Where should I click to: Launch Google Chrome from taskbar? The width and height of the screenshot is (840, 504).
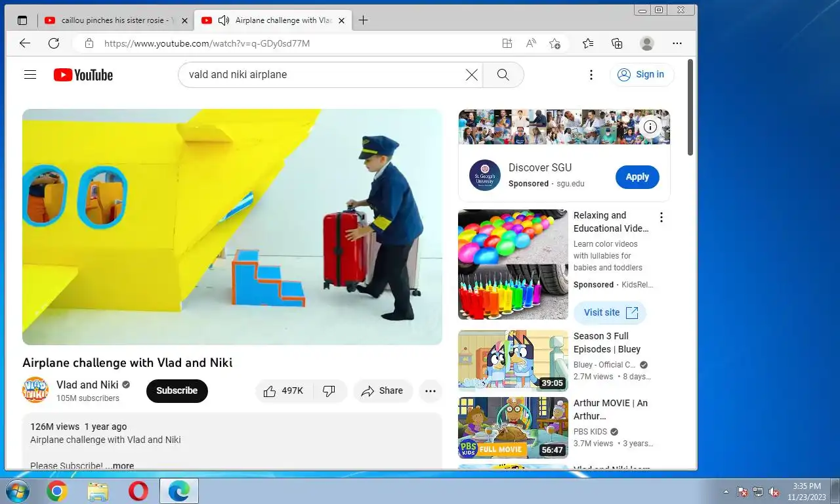tap(57, 491)
